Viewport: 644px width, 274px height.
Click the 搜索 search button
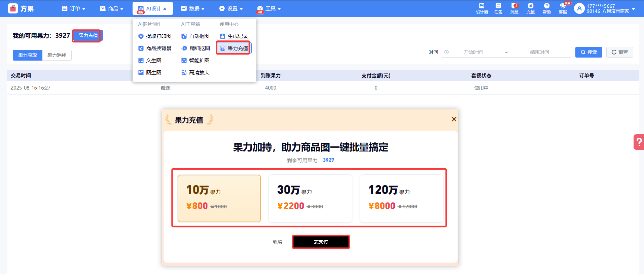point(589,52)
